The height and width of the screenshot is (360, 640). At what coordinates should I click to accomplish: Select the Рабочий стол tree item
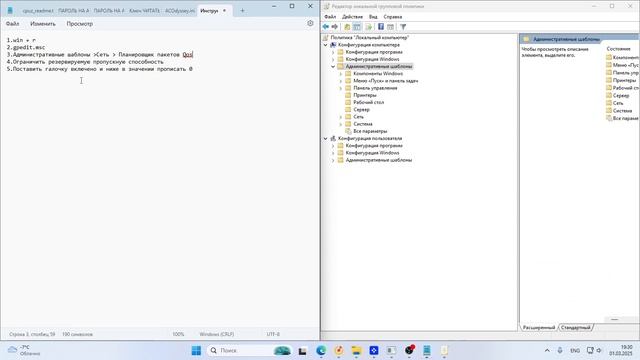coord(369,102)
